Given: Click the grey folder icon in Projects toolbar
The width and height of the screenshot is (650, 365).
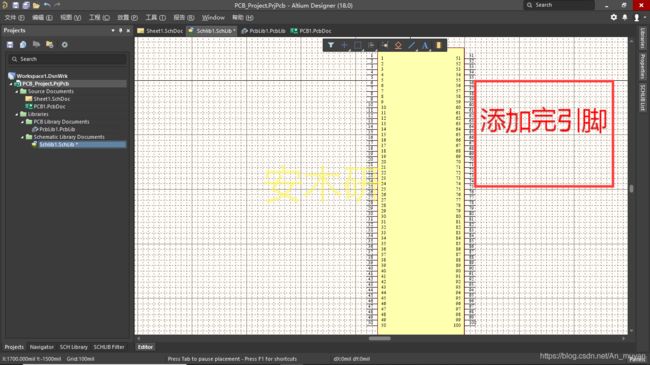Looking at the screenshot, I should 36,44.
